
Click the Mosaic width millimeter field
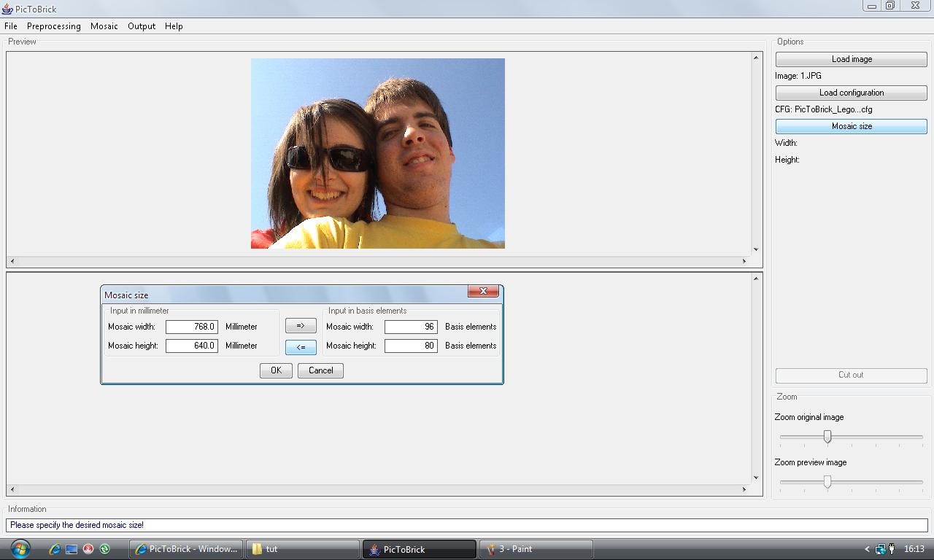(x=191, y=327)
